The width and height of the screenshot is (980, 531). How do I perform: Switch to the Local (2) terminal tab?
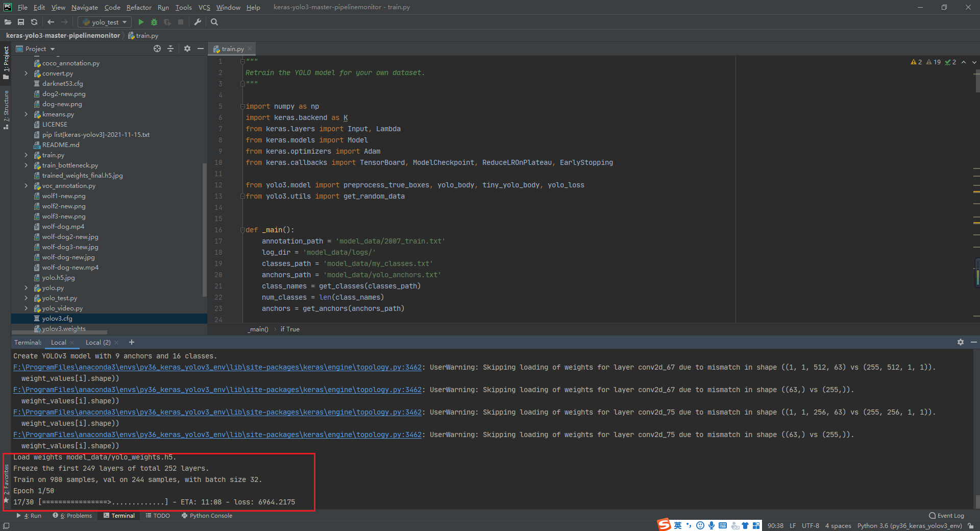tap(99, 342)
